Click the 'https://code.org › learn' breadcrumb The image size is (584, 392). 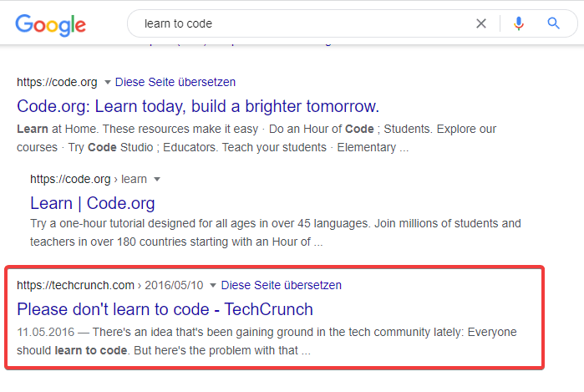click(89, 179)
